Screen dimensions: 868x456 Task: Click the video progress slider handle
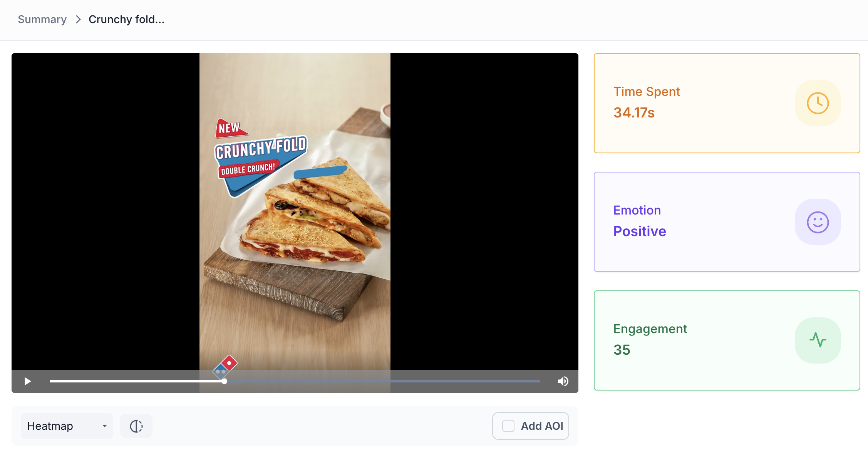click(x=225, y=381)
